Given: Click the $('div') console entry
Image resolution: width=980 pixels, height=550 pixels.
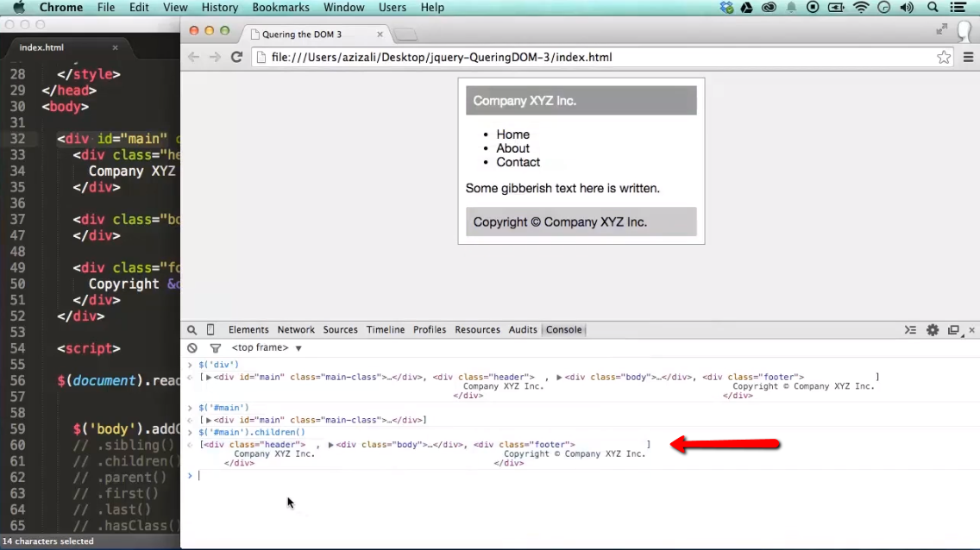Looking at the screenshot, I should pyautogui.click(x=218, y=365).
